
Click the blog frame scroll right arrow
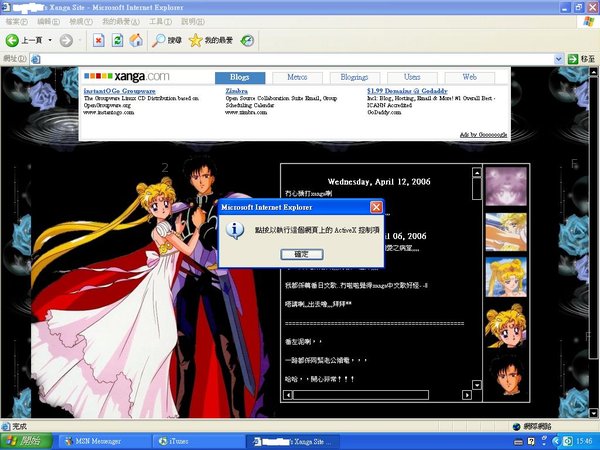(x=467, y=395)
